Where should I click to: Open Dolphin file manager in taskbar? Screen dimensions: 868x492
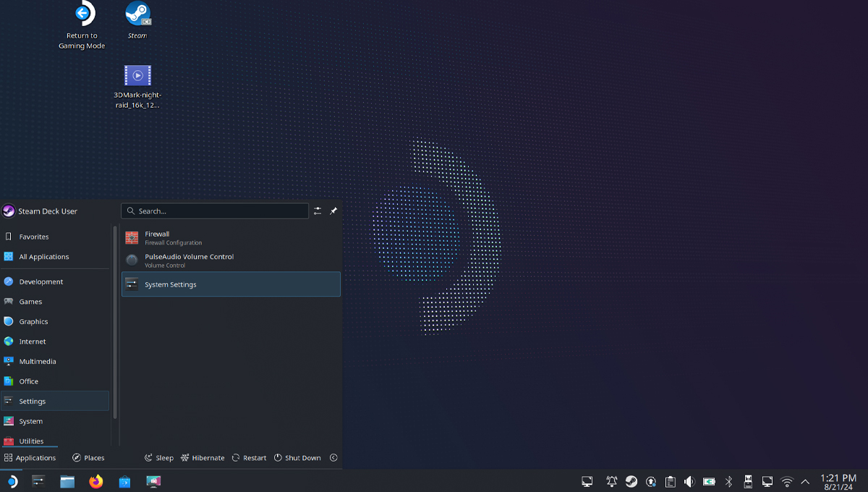[67, 481]
